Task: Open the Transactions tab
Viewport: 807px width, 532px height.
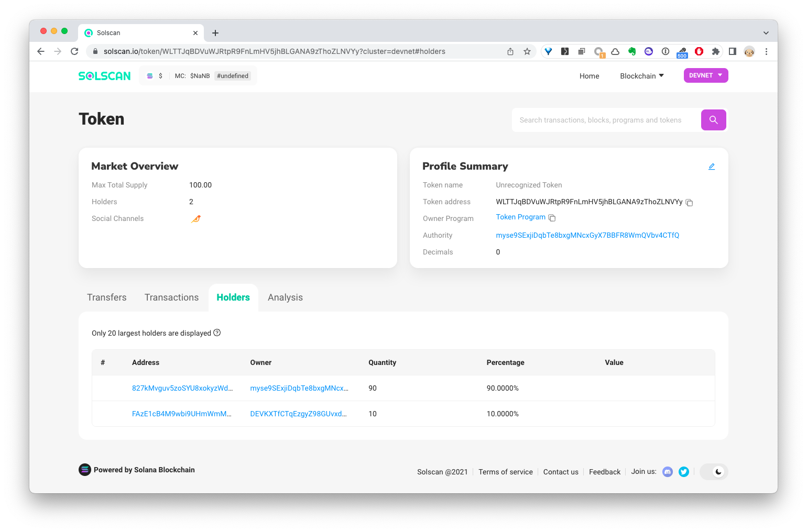Action: (171, 297)
